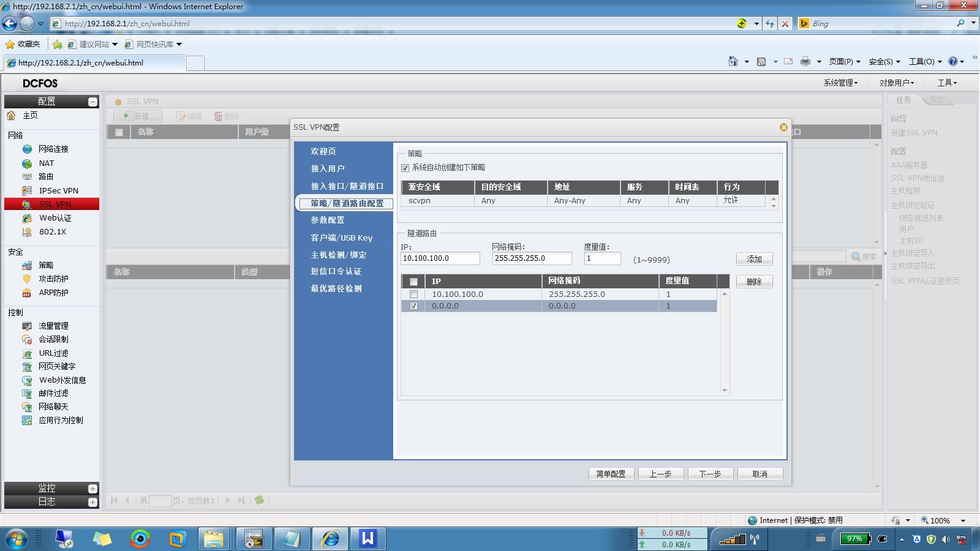Click the Web认证 icon

27,218
